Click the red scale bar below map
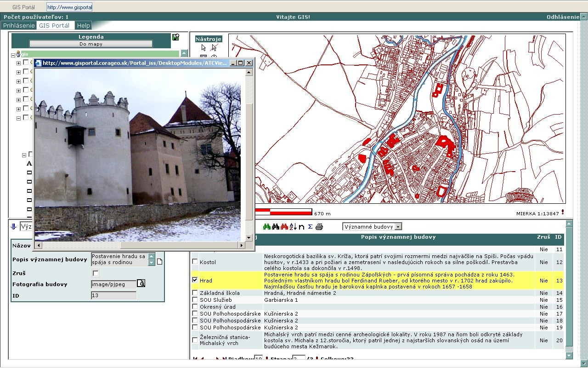This screenshot has width=588, height=368. pyautogui.click(x=283, y=212)
